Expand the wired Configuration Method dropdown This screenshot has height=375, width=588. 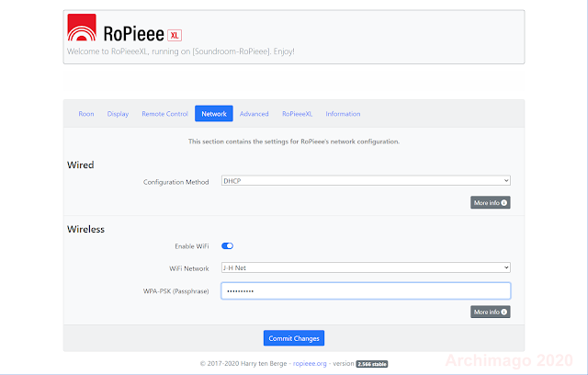pos(366,180)
